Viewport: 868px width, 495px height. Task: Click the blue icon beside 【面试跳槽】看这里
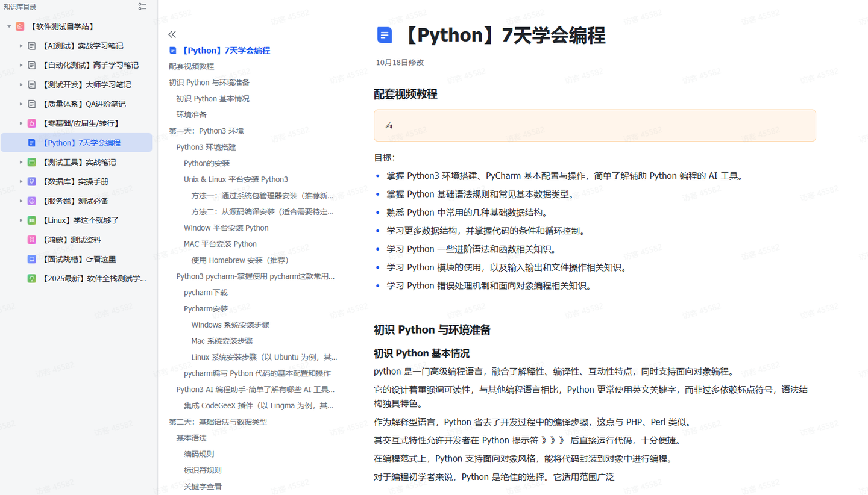click(x=32, y=259)
